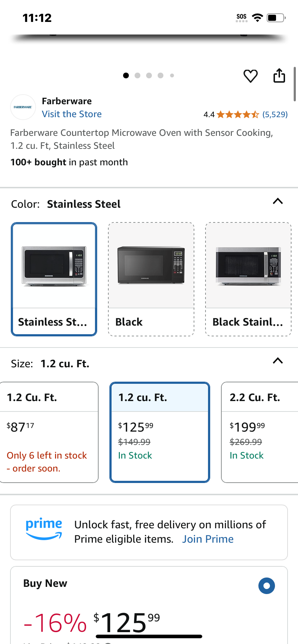The image size is (298, 644).
Task: Tap the Join Prime link
Action: click(x=208, y=539)
